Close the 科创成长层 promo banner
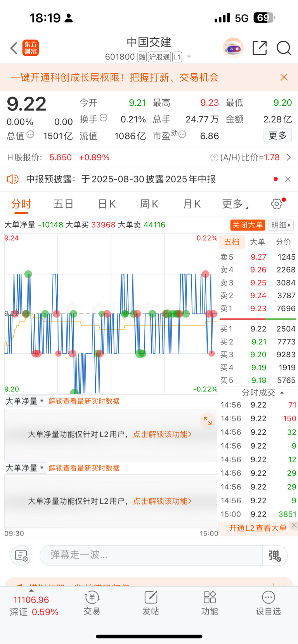The width and height of the screenshot is (298, 644). click(x=284, y=77)
